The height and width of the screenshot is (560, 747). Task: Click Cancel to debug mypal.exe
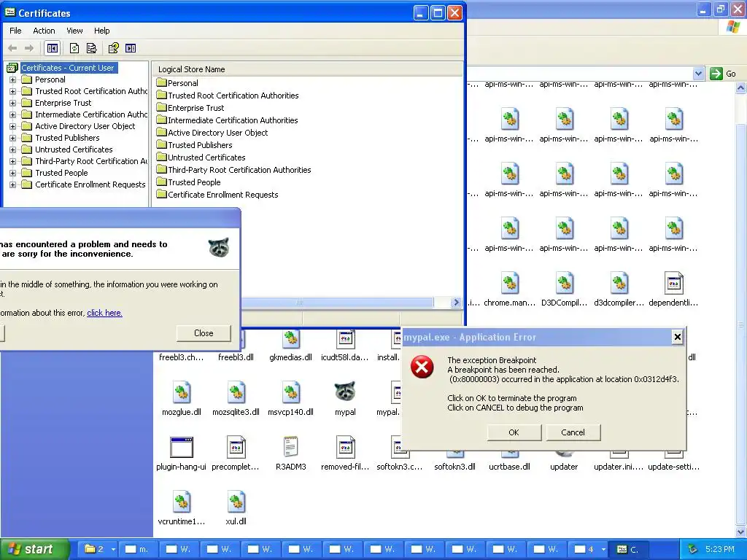573,432
